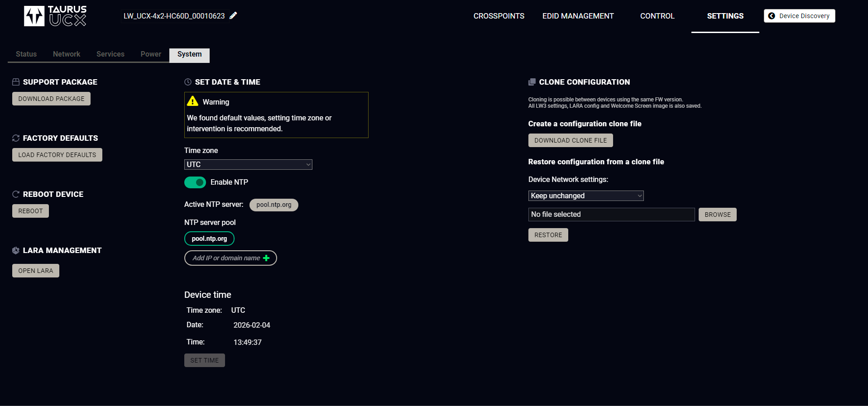Open the Device Network settings dropdown

tap(586, 196)
